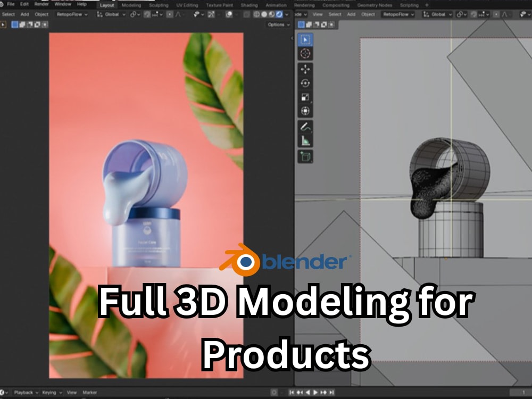Switch left viewport to material preview shading
The height and width of the screenshot is (399, 532).
[271, 14]
